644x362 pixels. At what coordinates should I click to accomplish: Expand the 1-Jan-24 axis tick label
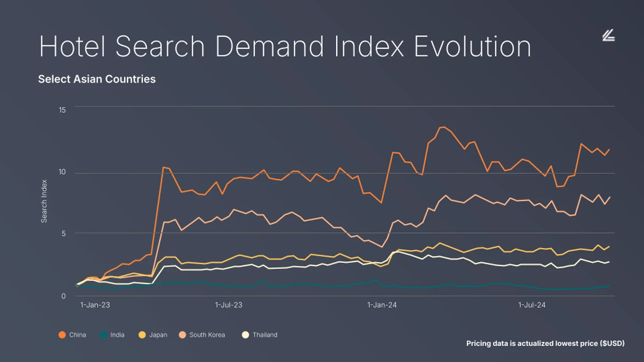click(382, 305)
